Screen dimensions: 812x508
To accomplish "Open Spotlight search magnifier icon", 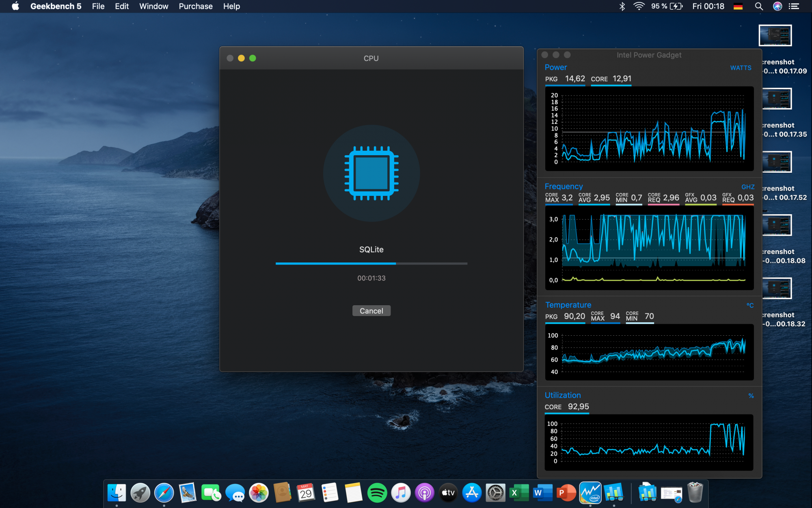I will [758, 6].
